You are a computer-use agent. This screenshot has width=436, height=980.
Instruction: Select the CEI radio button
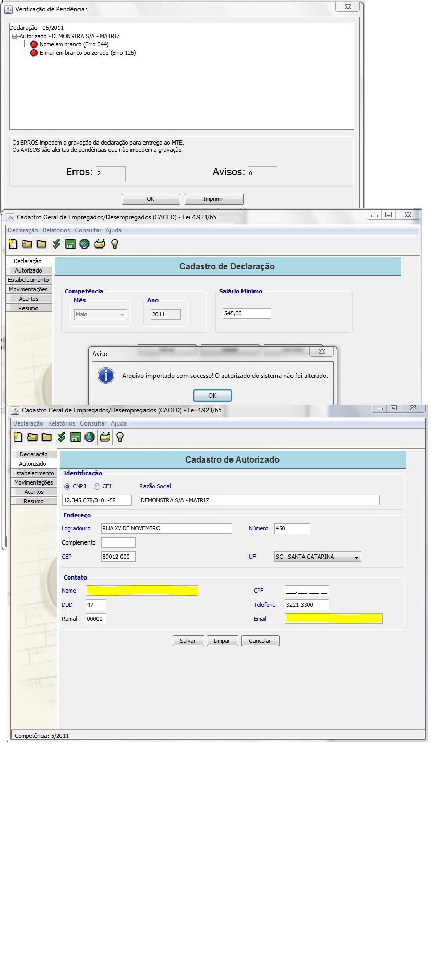pos(97,487)
